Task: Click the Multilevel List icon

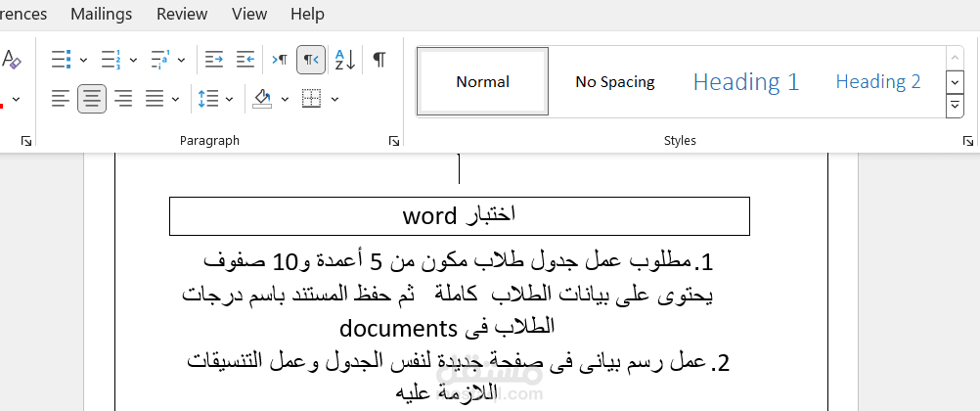Action: coord(160,60)
